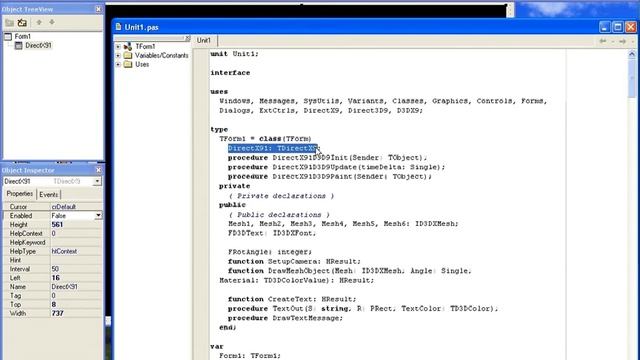Screen dimensions: 640x360
Task: Click the 'function CreateText: HResult;' line
Action: (x=292, y=299)
